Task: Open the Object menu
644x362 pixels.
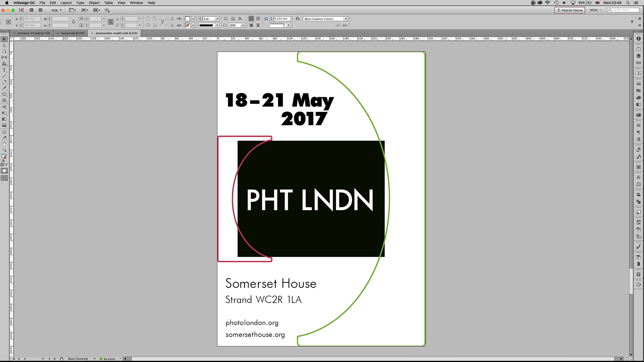Action: pos(94,3)
